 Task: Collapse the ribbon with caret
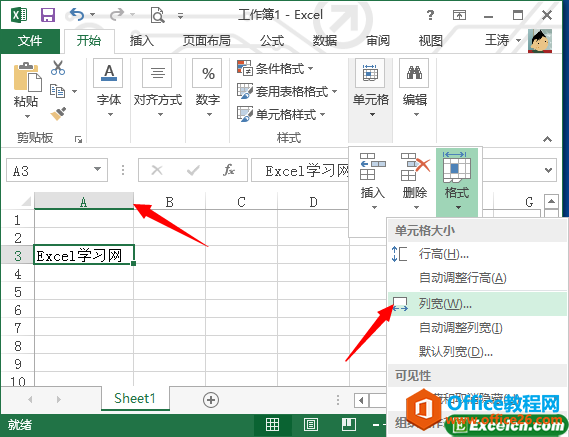click(548, 139)
